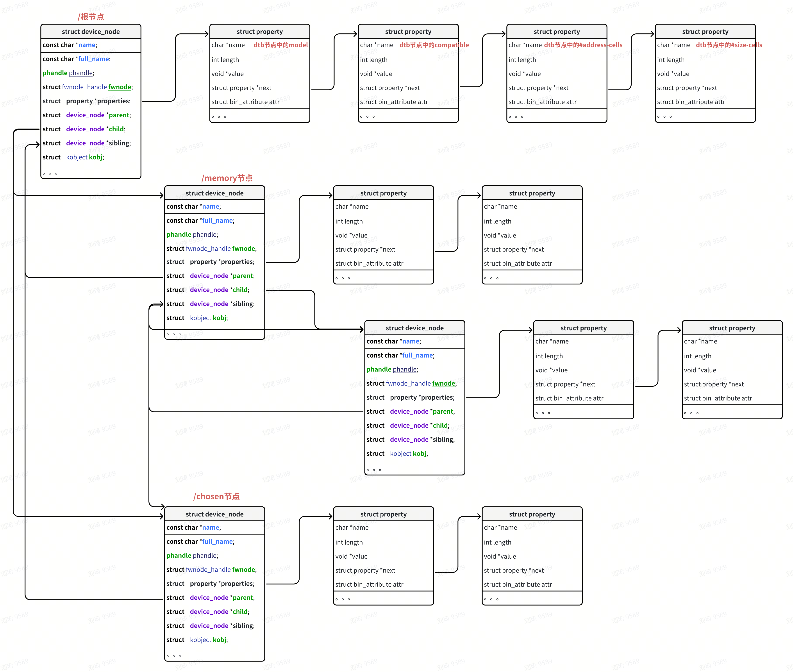This screenshot has height=672, width=793.
Task: Click memory node's struct device_node header
Action: click(214, 193)
